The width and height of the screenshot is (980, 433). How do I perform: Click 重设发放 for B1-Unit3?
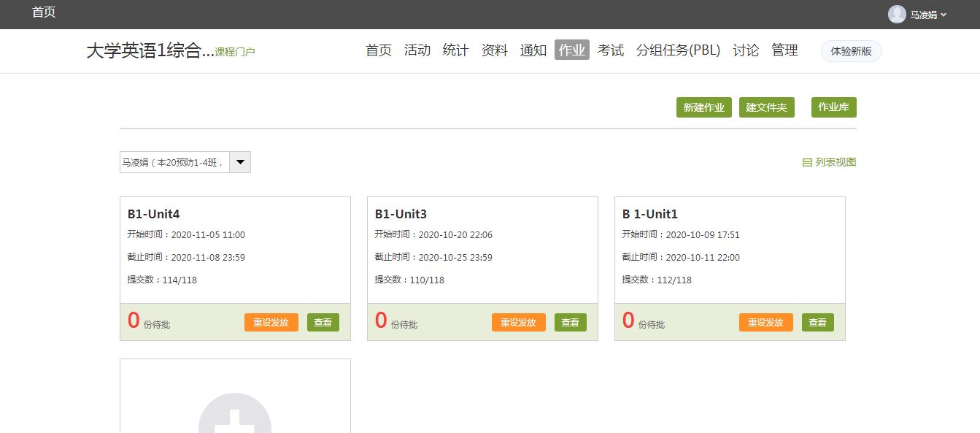point(519,323)
